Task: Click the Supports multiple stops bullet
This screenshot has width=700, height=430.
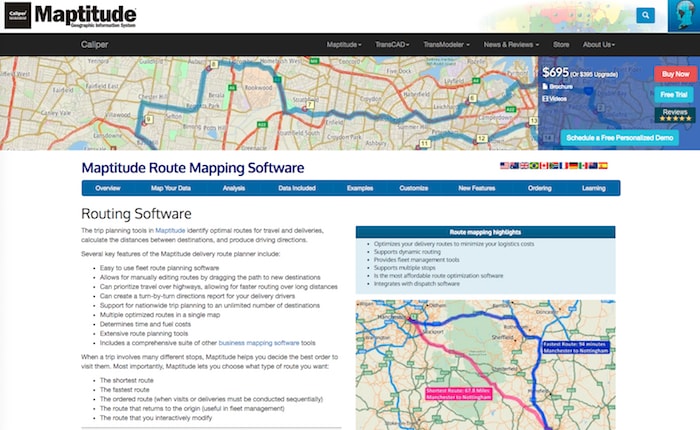Action: pos(404,268)
